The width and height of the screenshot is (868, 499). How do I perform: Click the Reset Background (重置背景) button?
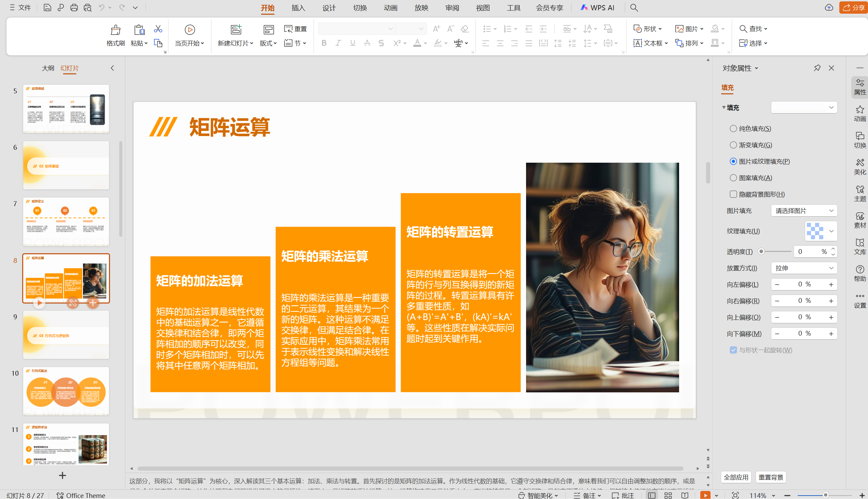(x=771, y=477)
